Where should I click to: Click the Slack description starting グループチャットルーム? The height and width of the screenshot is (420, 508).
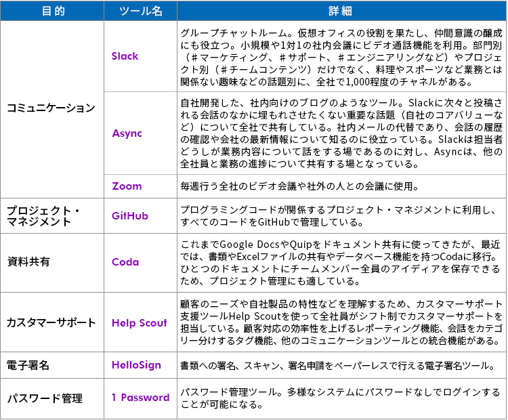pos(341,57)
